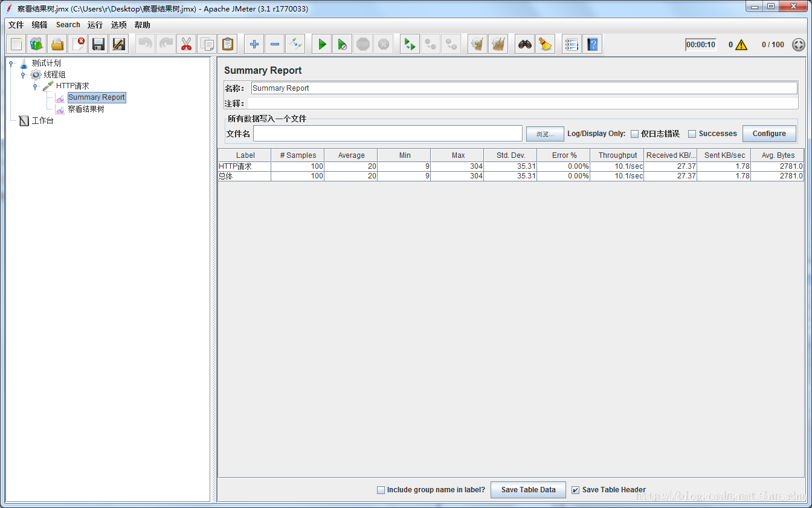Click the Configure button
The height and width of the screenshot is (508, 812).
tap(769, 134)
